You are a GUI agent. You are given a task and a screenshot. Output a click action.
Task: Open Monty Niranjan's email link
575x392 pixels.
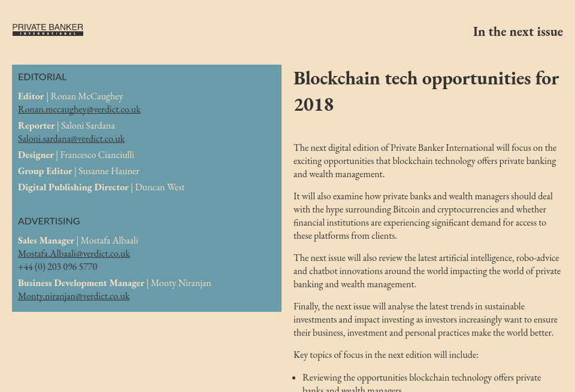point(74,296)
